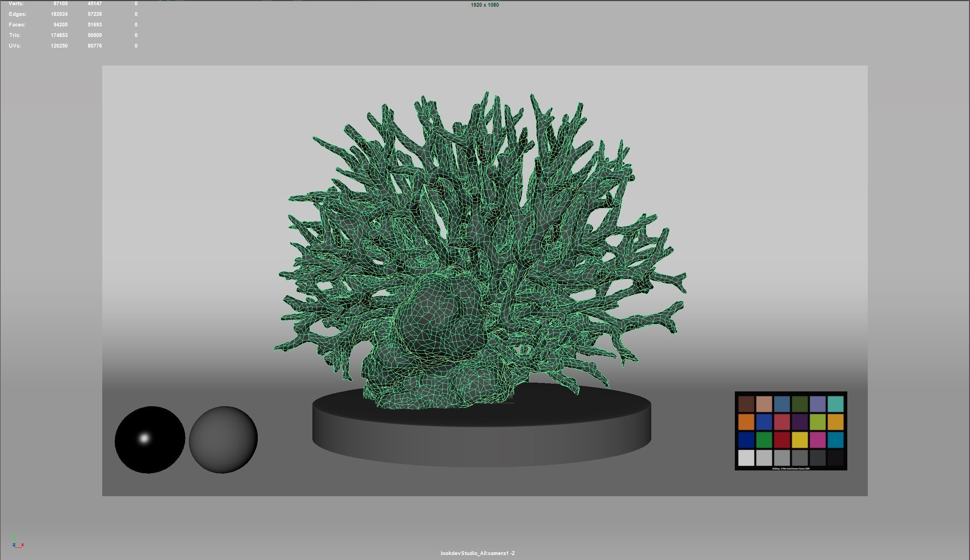The width and height of the screenshot is (970, 560).
Task: Pick the dark purple ColorChecker swatch
Action: click(800, 422)
